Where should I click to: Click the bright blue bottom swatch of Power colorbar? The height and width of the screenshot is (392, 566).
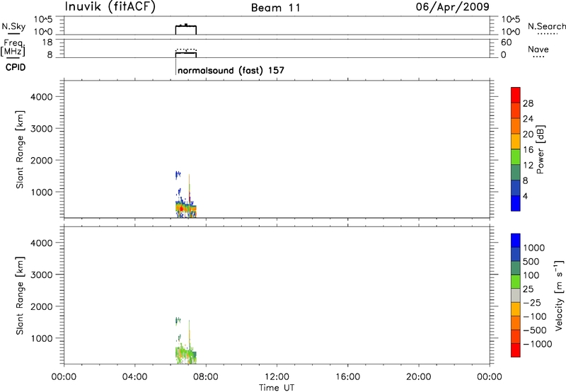[516, 203]
